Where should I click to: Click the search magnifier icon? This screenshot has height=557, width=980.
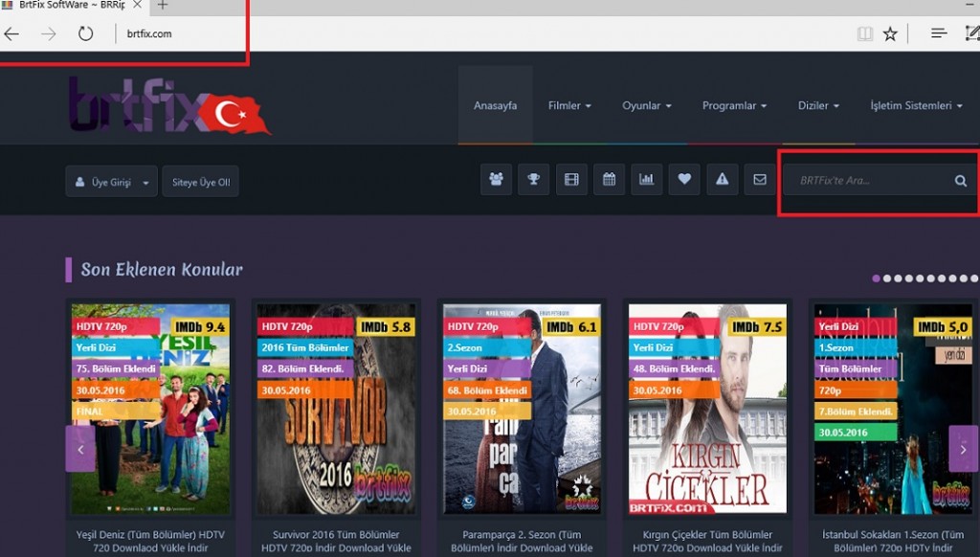960,181
